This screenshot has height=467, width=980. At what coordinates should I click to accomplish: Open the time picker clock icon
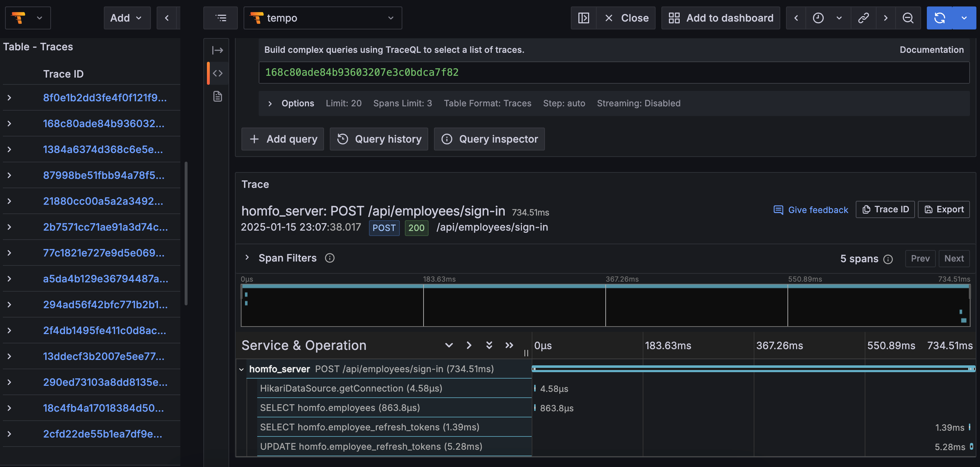coord(818,18)
